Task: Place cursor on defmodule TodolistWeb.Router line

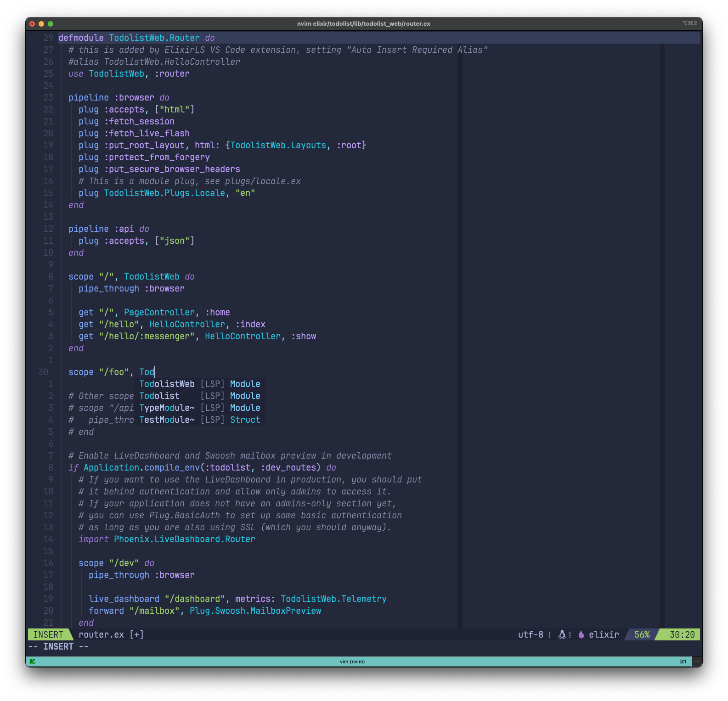Action: pyautogui.click(x=136, y=38)
